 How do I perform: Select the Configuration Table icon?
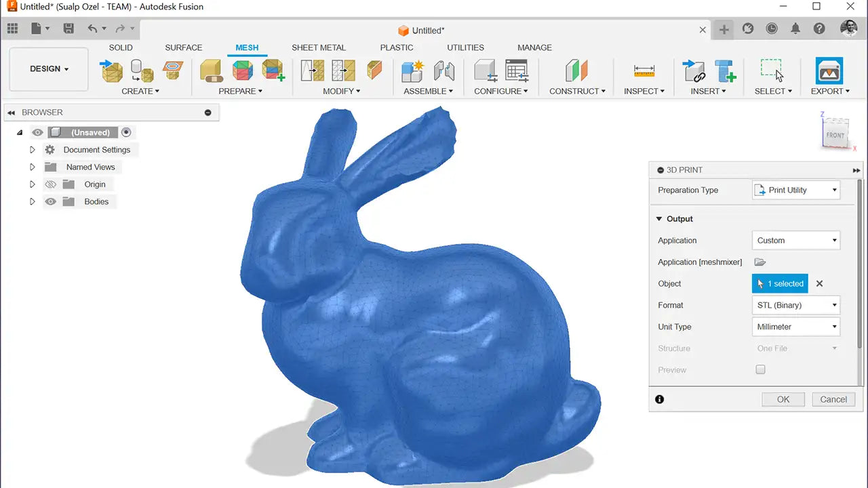pyautogui.click(x=517, y=70)
